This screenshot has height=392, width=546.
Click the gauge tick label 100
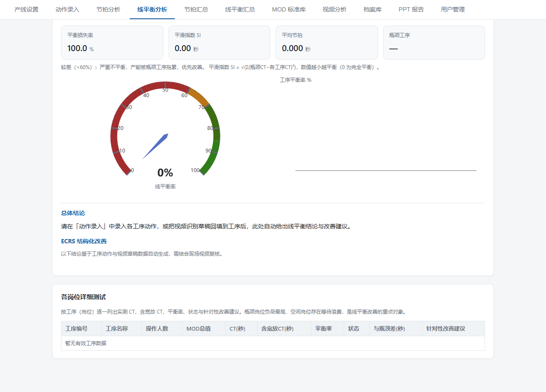(x=195, y=170)
